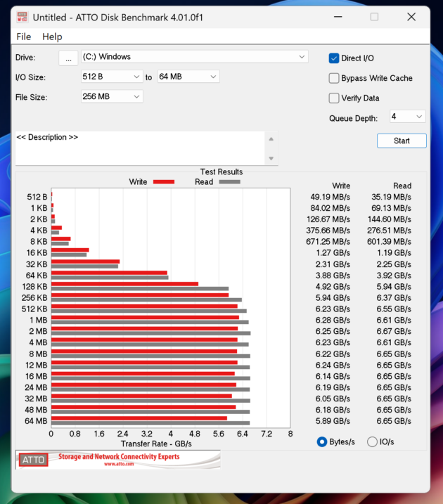Open the Help menu
Image resolution: width=443 pixels, height=504 pixels.
tap(52, 37)
